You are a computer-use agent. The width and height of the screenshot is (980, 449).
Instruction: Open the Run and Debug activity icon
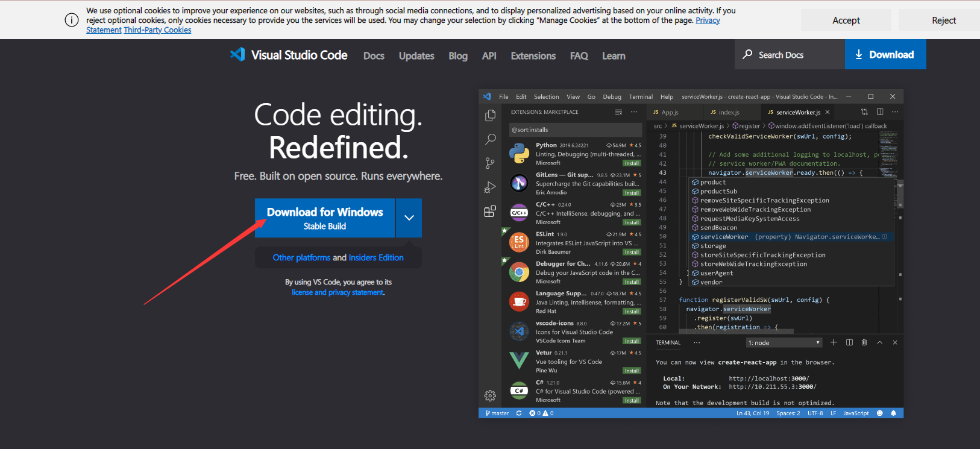(490, 187)
